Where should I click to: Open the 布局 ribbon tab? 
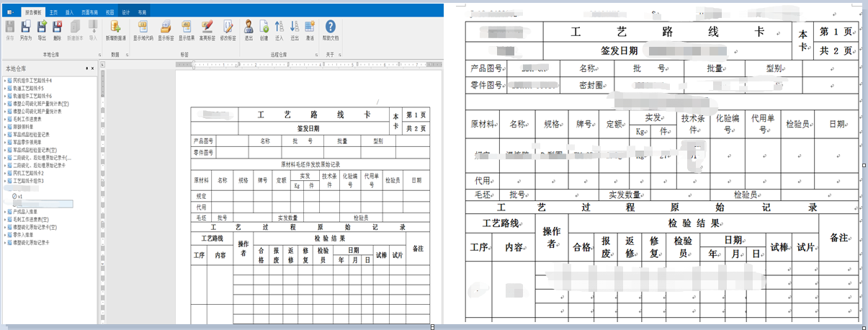pyautogui.click(x=142, y=13)
